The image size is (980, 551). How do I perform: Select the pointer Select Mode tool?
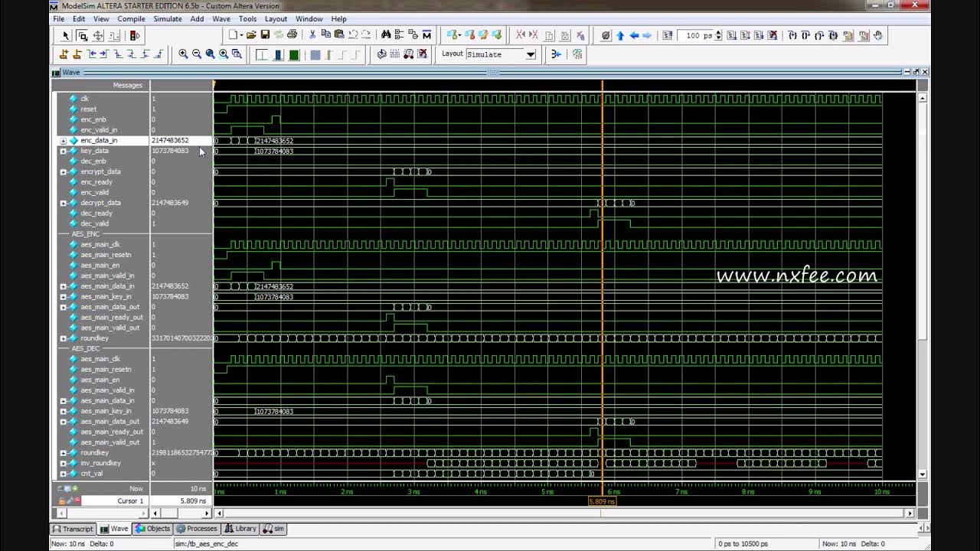[x=65, y=35]
